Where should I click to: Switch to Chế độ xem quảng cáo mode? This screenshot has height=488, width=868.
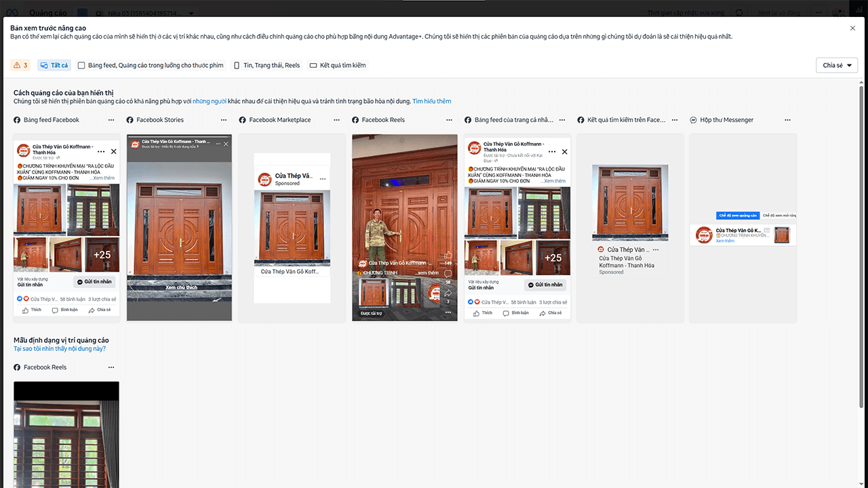pyautogui.click(x=737, y=216)
